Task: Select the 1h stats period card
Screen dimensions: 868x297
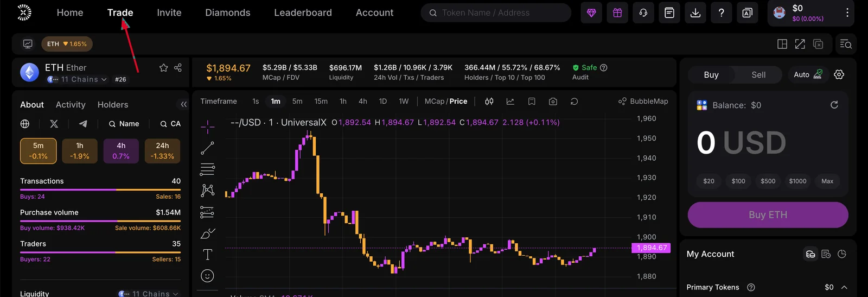Action: [80, 151]
